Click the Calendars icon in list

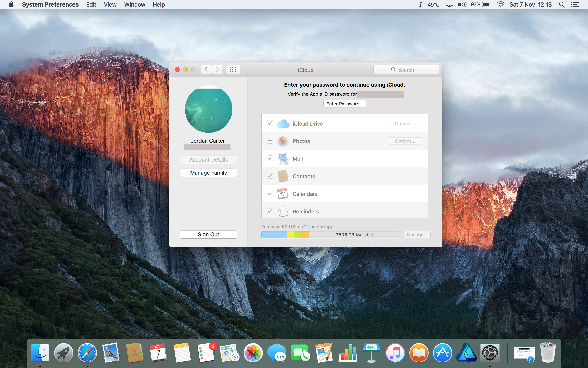pyautogui.click(x=283, y=193)
